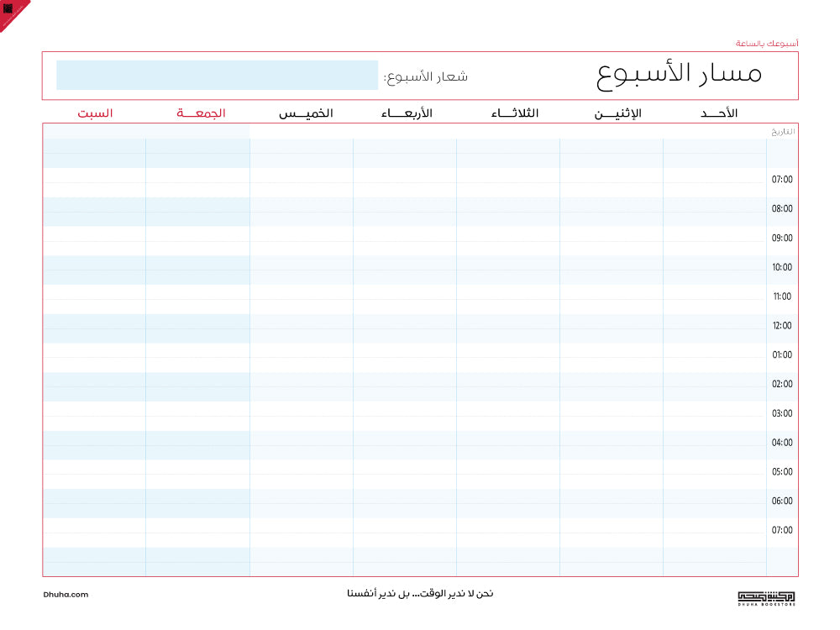The height and width of the screenshot is (630, 840).
Task: Open the Dhuha.com link
Action: (66, 594)
